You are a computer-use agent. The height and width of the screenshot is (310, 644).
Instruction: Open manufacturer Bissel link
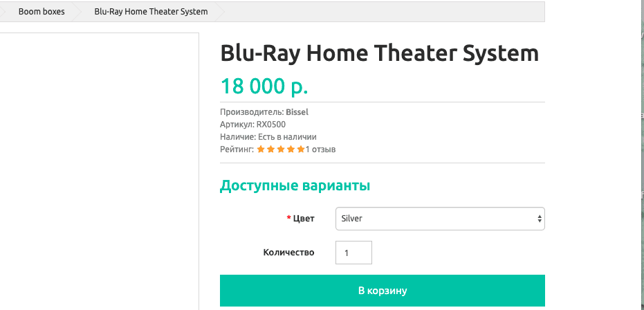click(297, 112)
